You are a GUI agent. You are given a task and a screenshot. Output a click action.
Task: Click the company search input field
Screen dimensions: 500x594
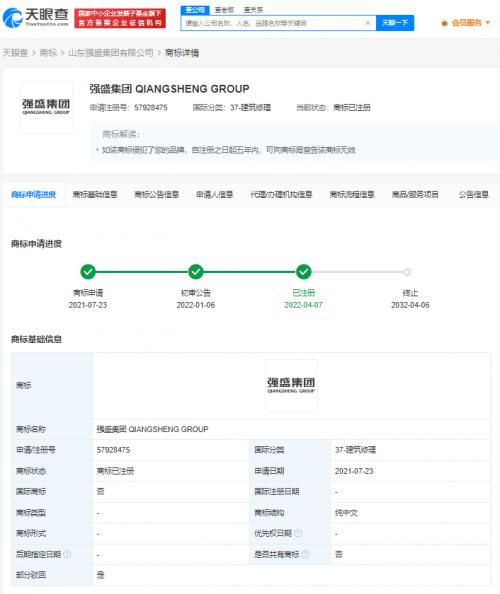coord(273,23)
